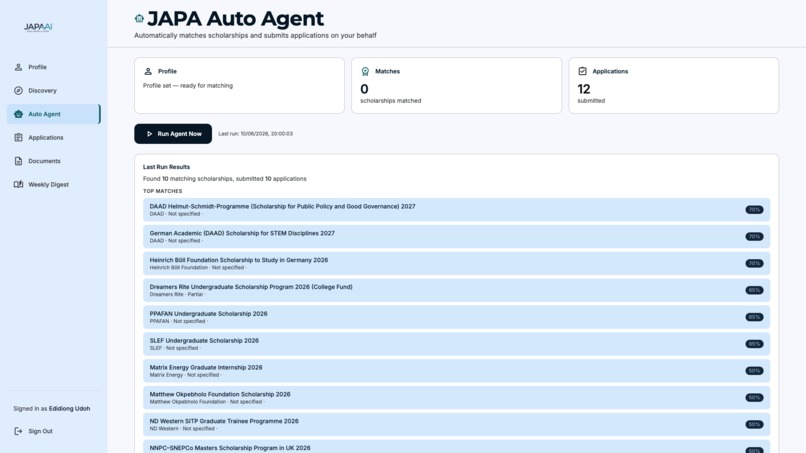Click the JAPA AI logo
Screen dimensions: 806x453
pyautogui.click(x=38, y=27)
